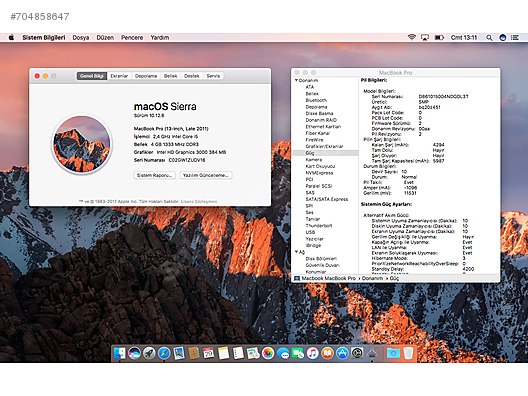Select highlighted Güç row in sidebar
Viewport: 528px width, 396px height.
click(x=326, y=153)
